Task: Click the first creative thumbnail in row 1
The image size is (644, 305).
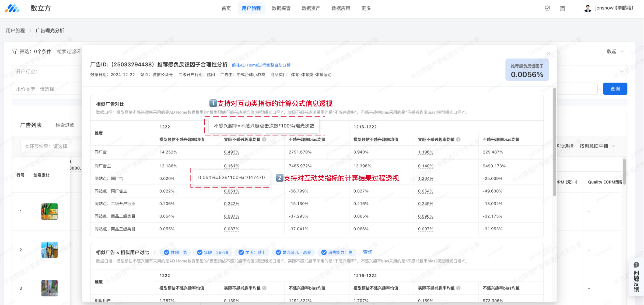Action: [x=49, y=212]
